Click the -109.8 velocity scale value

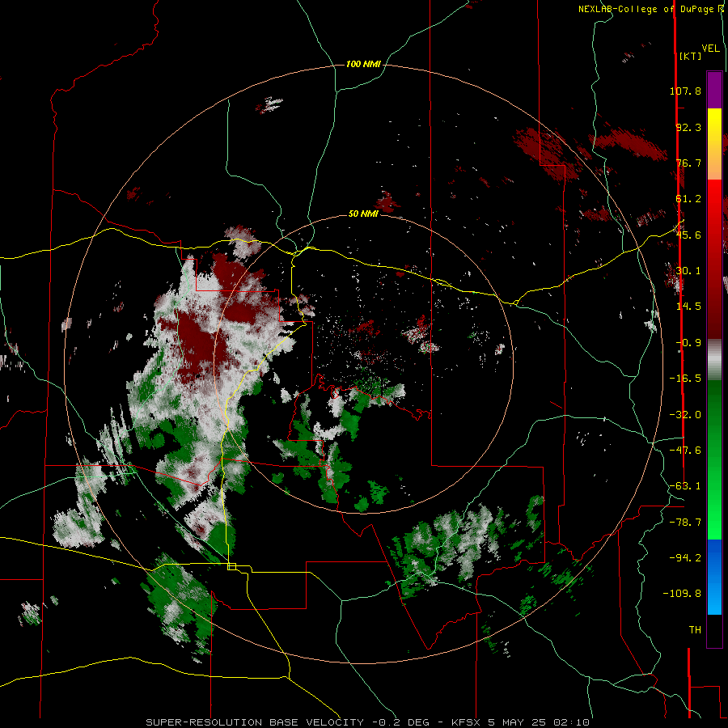682,594
